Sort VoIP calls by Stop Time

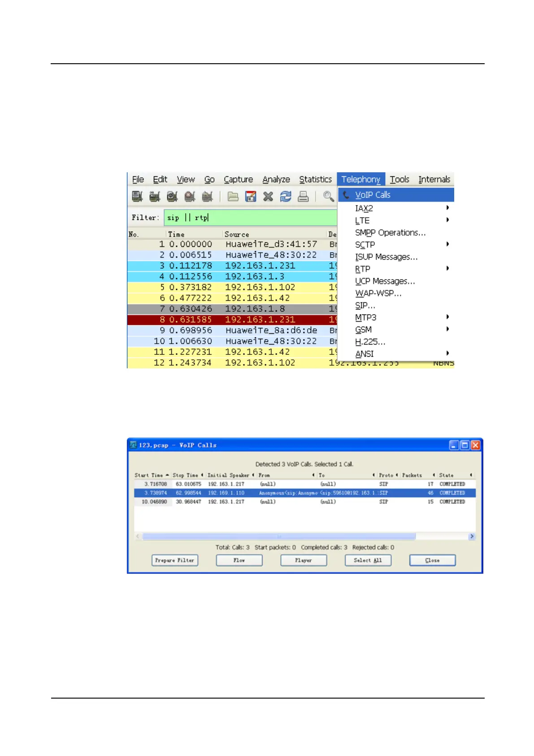[188, 475]
